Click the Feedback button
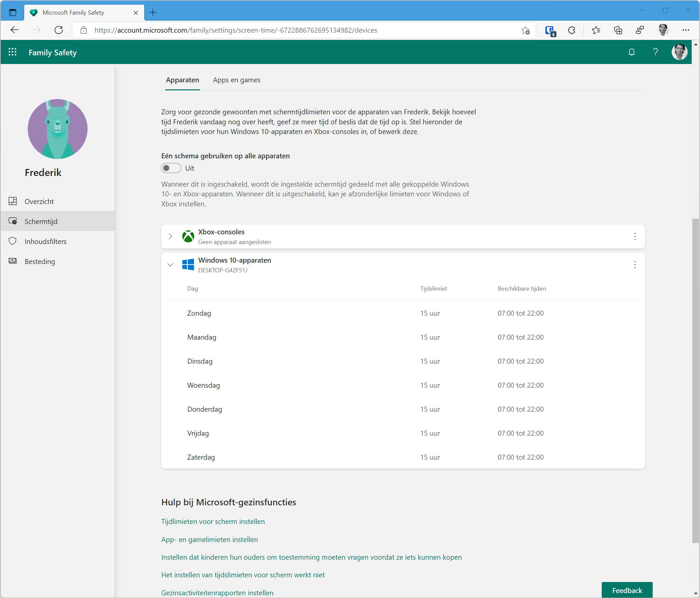700x598 pixels. tap(627, 590)
